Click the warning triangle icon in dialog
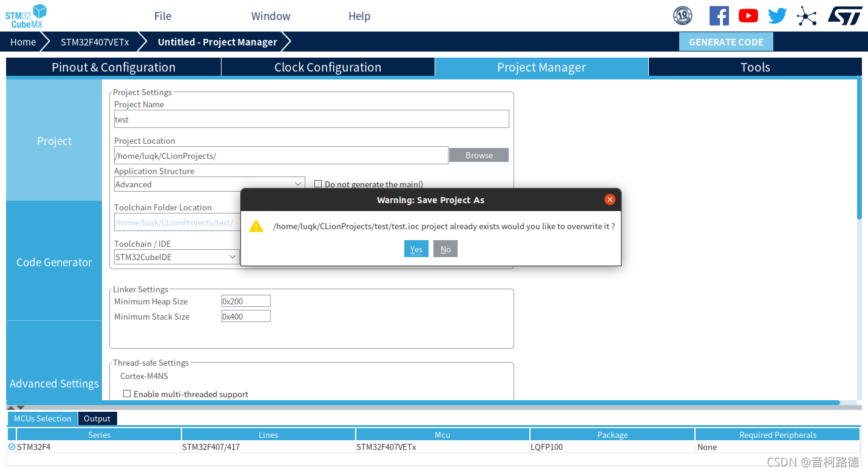The image size is (868, 473). click(x=256, y=226)
